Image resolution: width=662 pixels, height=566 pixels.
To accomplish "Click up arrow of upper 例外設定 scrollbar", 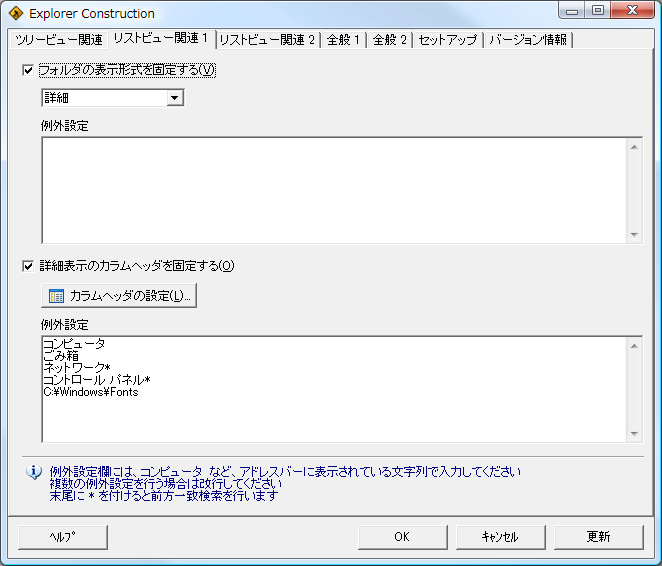I will pyautogui.click(x=634, y=147).
